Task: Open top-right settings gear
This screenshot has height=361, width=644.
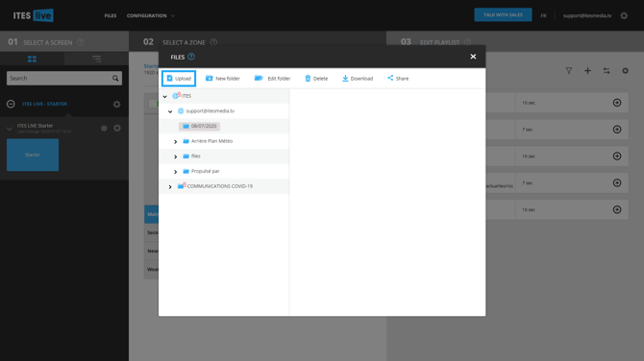Action: [624, 15]
